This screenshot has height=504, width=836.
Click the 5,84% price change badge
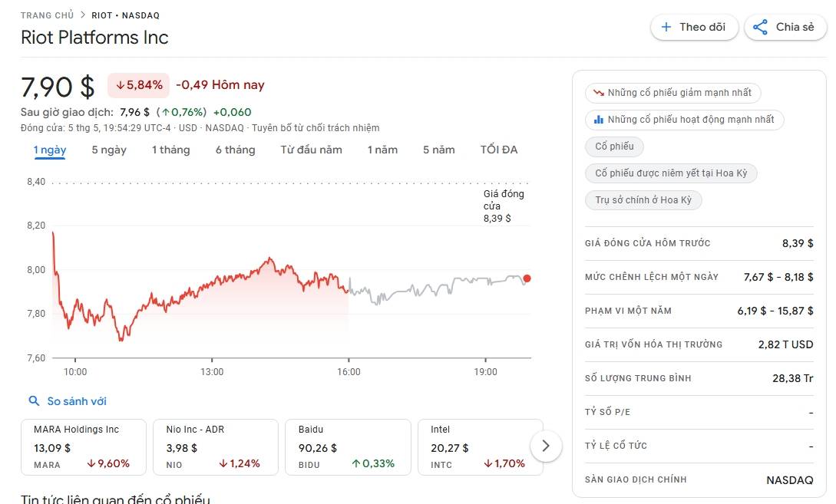tap(139, 85)
